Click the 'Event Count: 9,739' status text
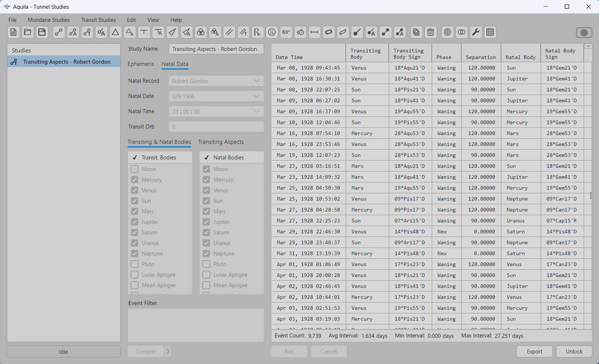This screenshot has height=364, width=599. 298,336
